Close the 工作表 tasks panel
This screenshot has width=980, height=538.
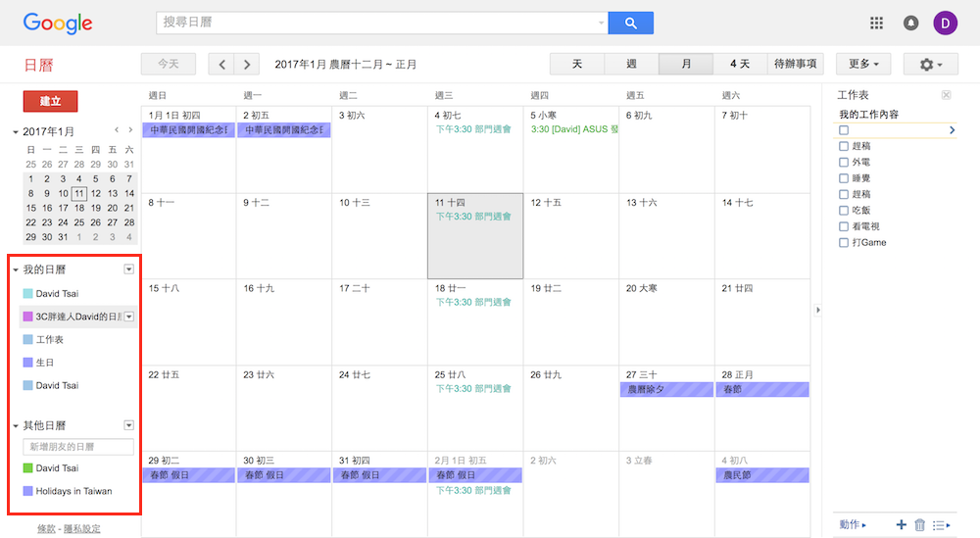tap(946, 95)
